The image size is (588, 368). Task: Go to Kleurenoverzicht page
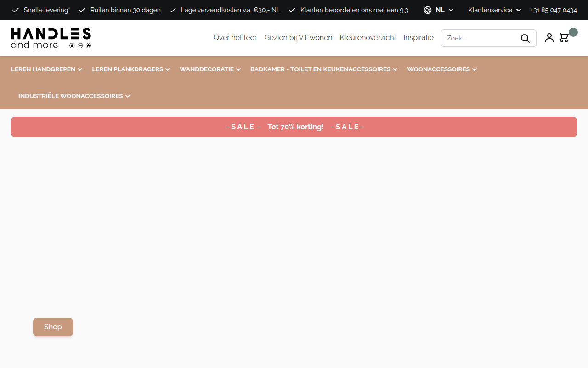(x=368, y=38)
